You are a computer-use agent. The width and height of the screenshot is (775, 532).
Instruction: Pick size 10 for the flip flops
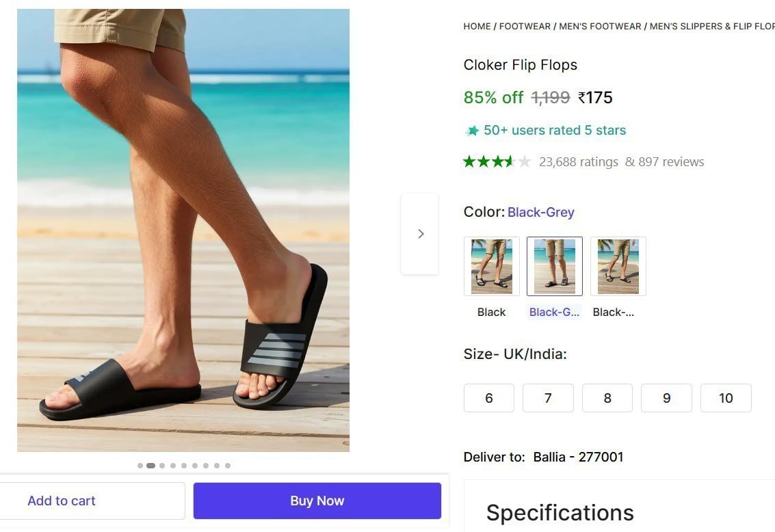725,397
